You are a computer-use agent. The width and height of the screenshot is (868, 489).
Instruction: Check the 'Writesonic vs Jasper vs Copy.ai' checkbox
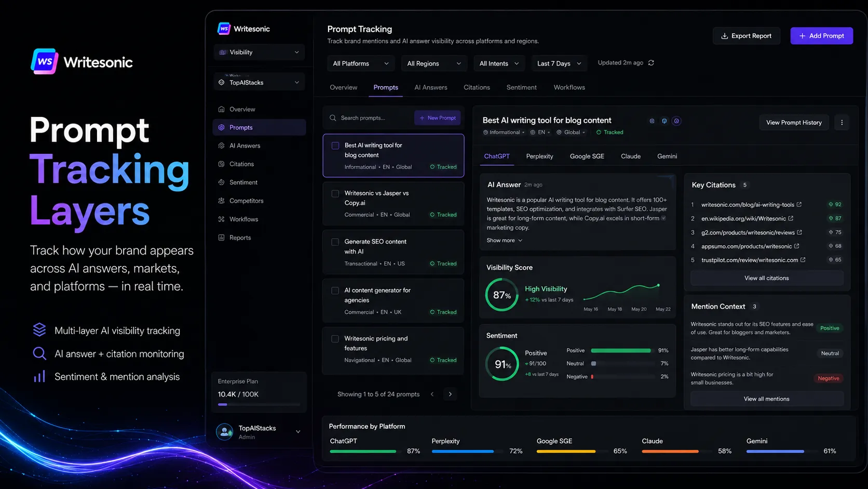pos(335,193)
